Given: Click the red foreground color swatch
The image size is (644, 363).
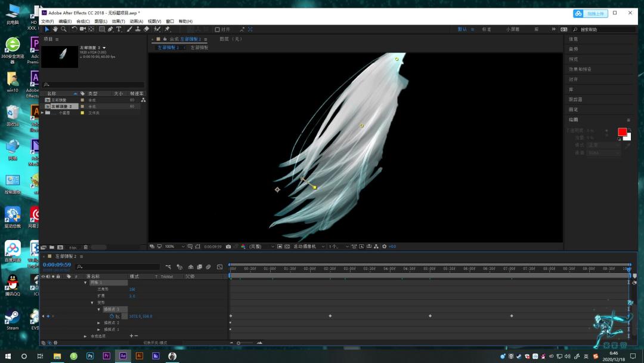Looking at the screenshot, I should pos(622,132).
